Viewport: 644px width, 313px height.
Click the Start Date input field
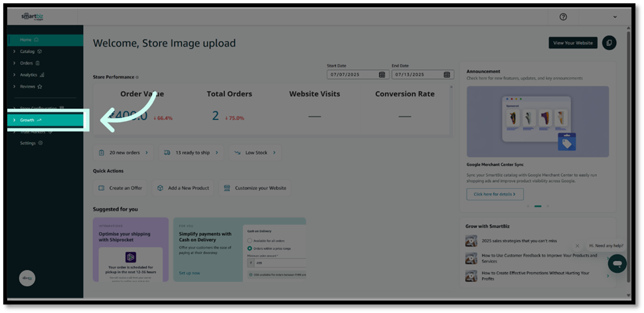pyautogui.click(x=352, y=75)
